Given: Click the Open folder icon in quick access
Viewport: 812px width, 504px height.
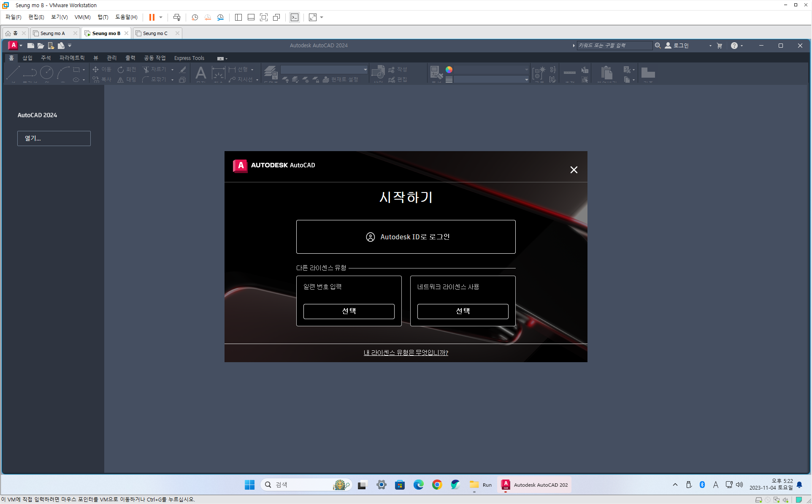Looking at the screenshot, I should point(41,46).
